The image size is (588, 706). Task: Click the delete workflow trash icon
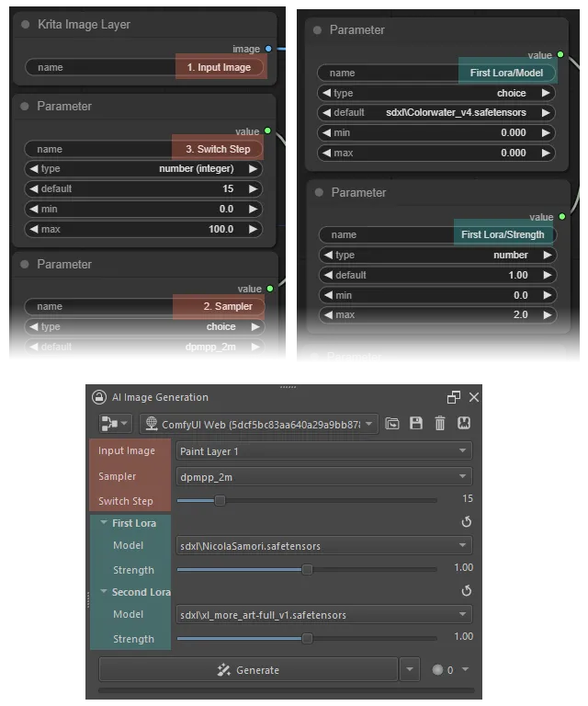click(x=440, y=423)
